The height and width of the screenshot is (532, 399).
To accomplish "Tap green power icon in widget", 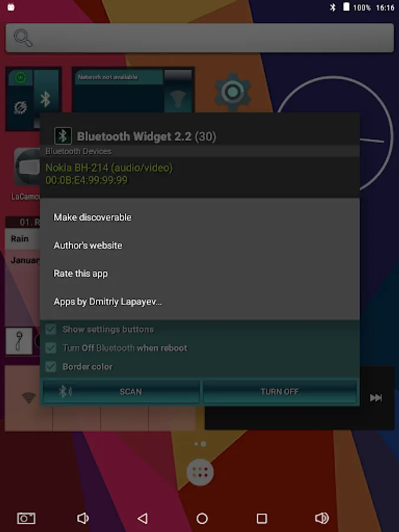I will [21, 77].
